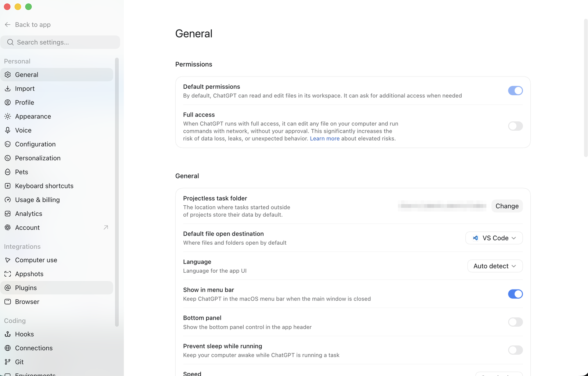Viewport: 588px width, 376px height.
Task: Open the Personalization settings page
Action: [57, 158]
